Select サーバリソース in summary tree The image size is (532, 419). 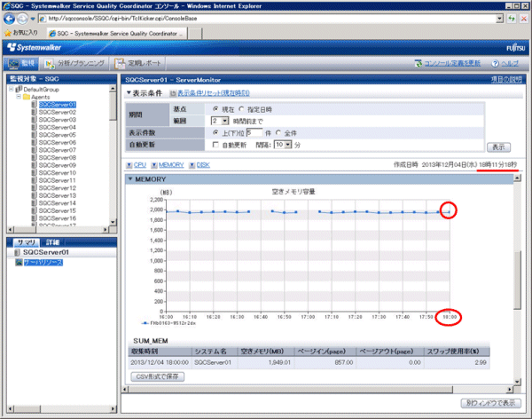43,263
